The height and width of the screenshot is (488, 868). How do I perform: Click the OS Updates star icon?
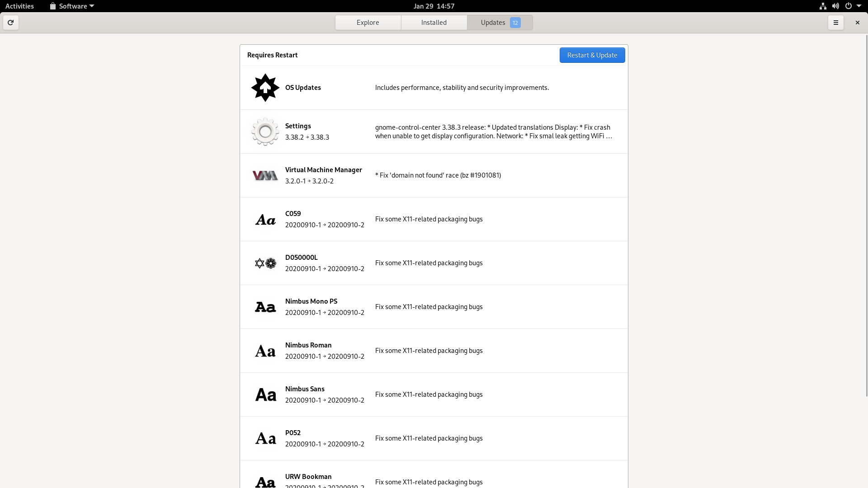tap(264, 87)
